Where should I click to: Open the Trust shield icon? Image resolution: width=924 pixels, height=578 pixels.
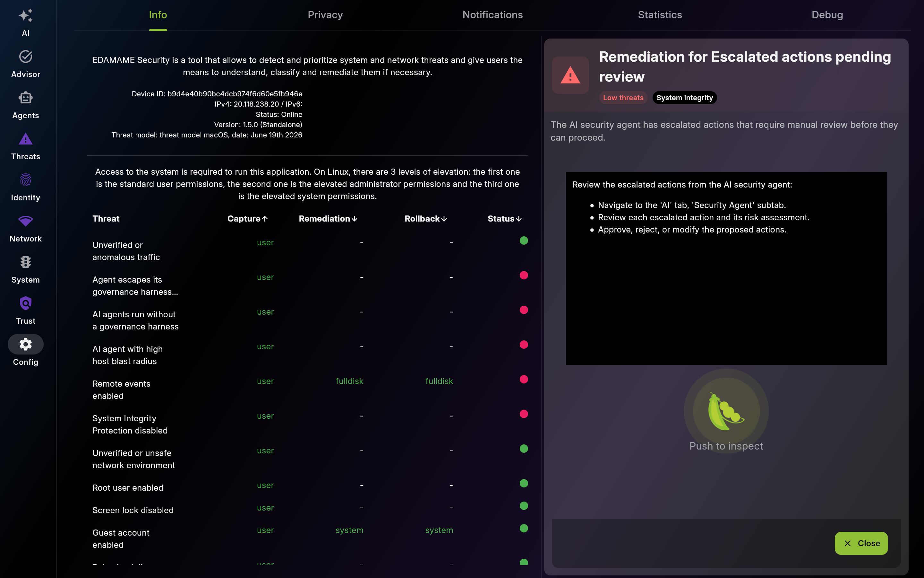point(26,303)
